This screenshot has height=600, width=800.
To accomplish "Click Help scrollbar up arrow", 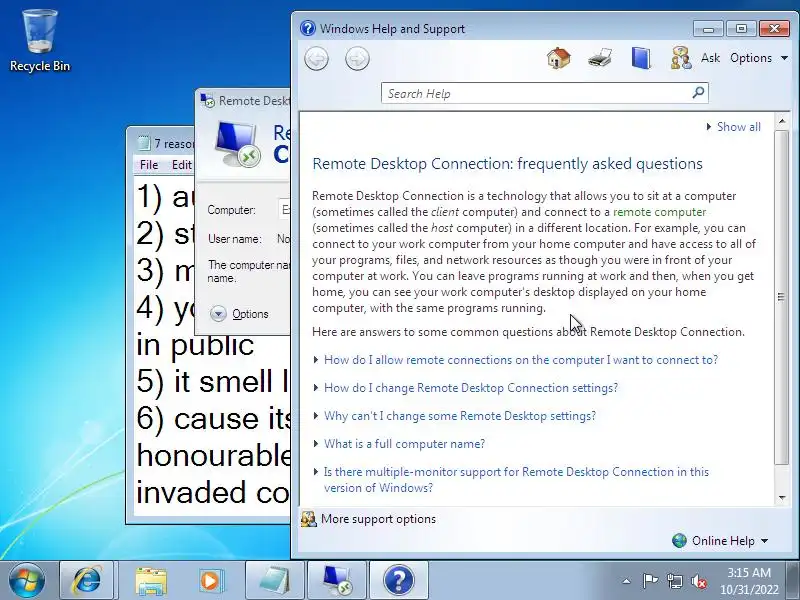I will (x=782, y=121).
